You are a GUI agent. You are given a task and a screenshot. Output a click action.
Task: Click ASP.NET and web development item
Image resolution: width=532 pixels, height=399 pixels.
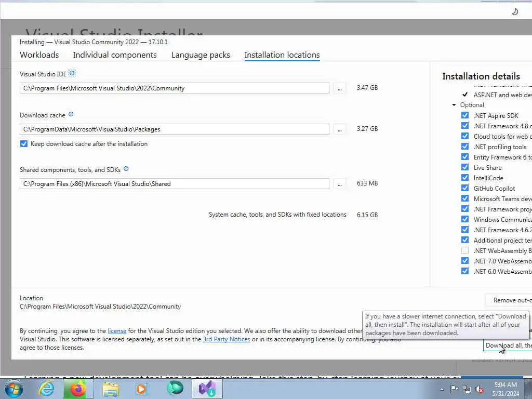(502, 95)
